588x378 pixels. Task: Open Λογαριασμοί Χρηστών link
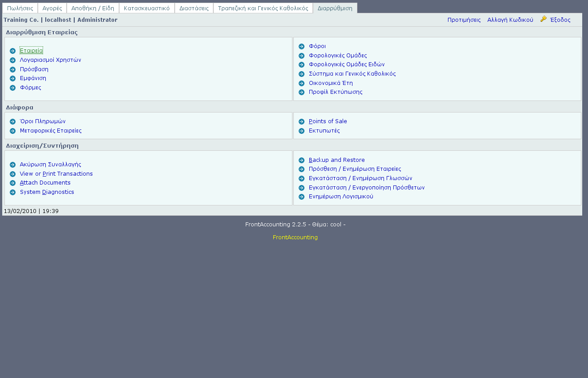click(50, 60)
